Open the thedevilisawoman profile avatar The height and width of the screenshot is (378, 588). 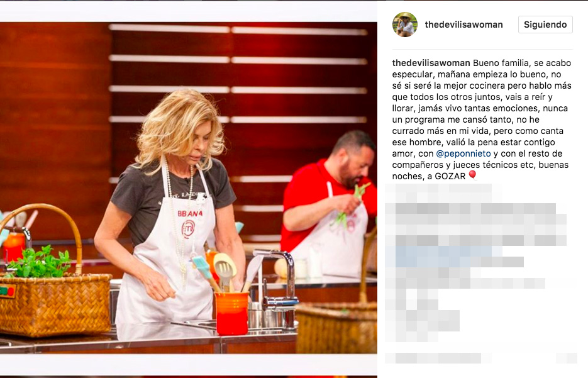click(405, 25)
